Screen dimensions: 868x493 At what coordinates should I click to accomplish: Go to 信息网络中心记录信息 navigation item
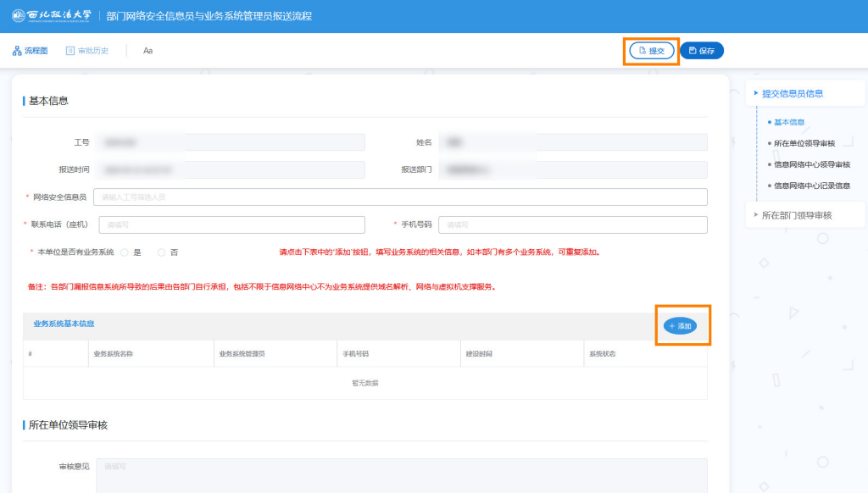coord(811,186)
